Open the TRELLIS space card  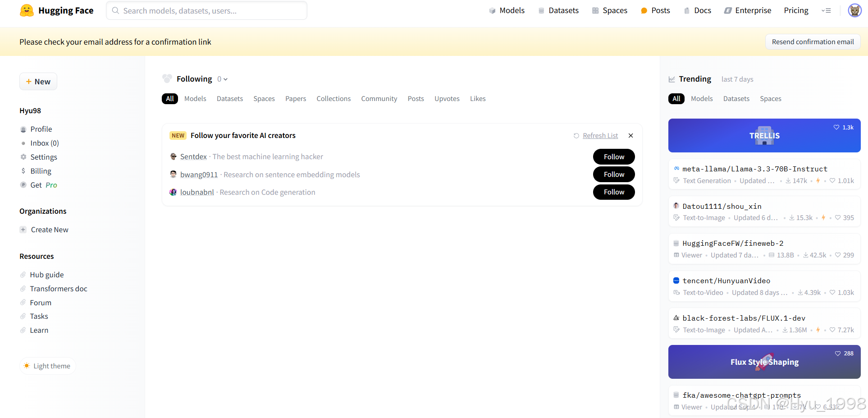point(764,135)
